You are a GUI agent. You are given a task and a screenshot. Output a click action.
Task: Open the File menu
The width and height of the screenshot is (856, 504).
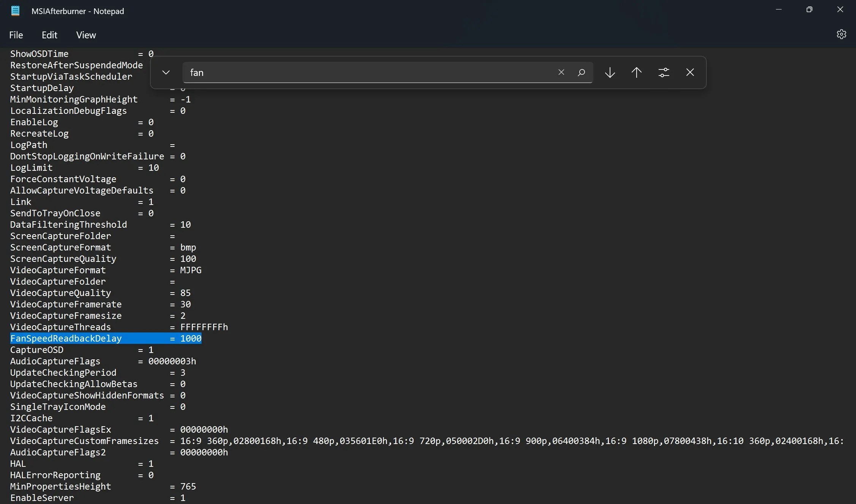click(x=16, y=35)
